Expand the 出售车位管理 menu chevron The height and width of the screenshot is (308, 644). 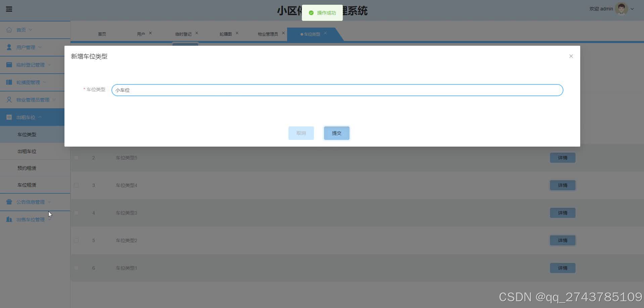click(x=49, y=219)
